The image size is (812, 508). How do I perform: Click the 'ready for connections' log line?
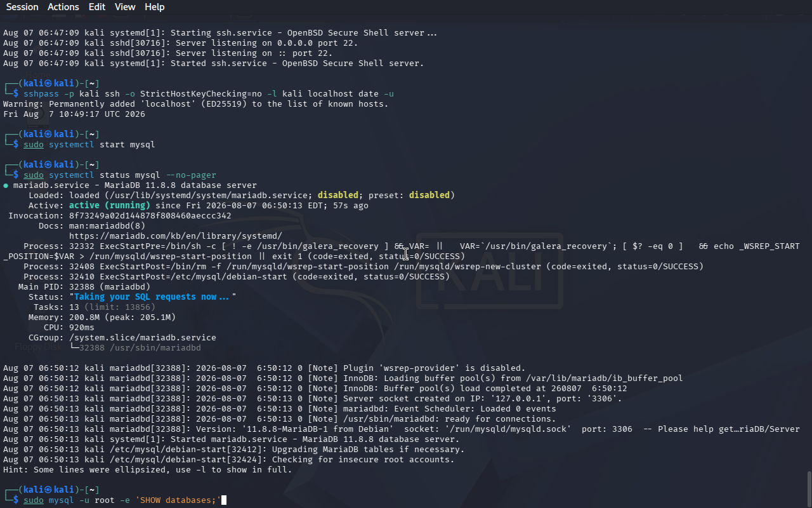tap(280, 419)
